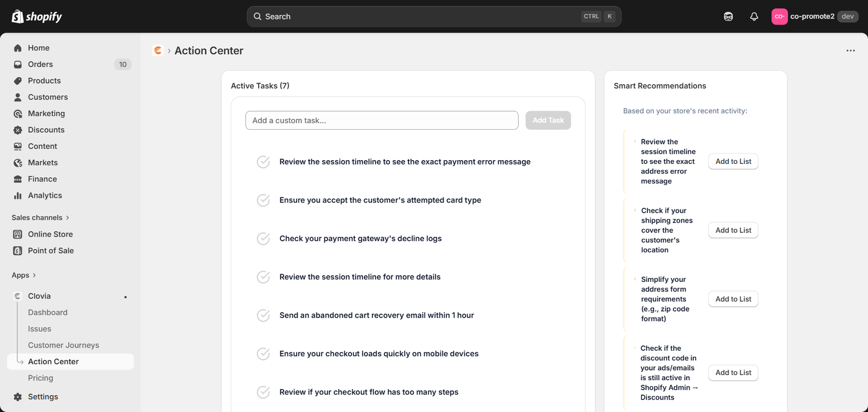Click the Content icon

click(18, 146)
